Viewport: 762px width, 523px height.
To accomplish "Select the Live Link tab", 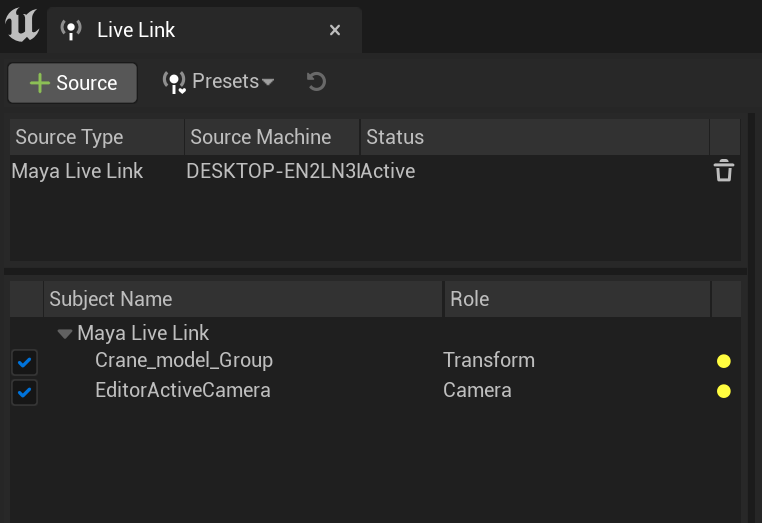I will point(136,30).
